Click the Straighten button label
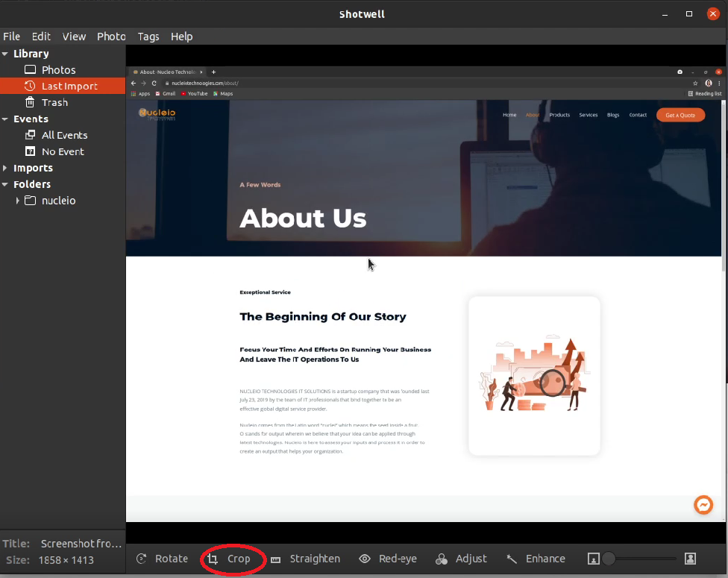Screen dimensions: 728x578 (315, 559)
